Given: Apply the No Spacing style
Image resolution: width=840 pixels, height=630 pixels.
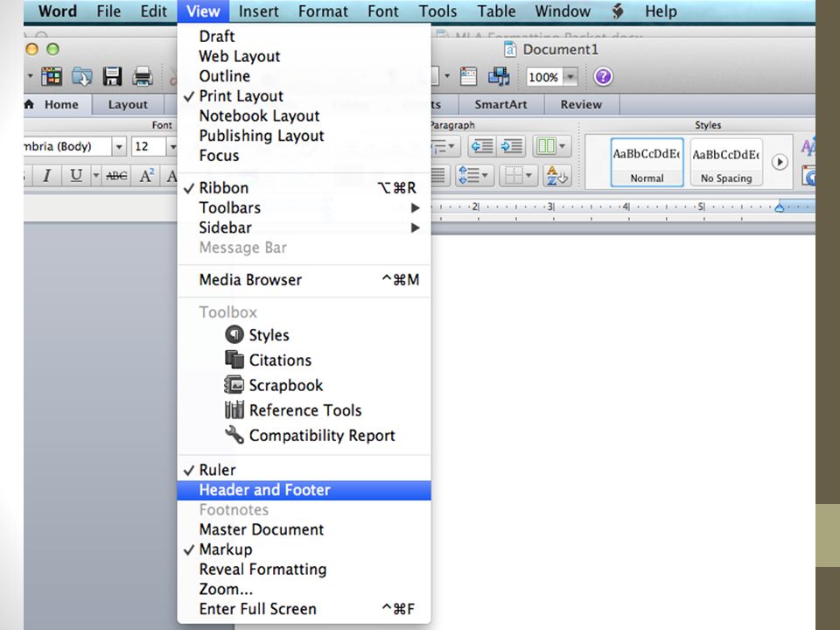Looking at the screenshot, I should point(726,163).
